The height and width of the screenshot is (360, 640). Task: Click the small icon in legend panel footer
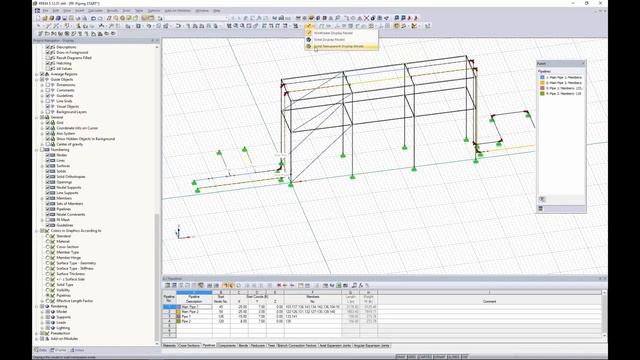[x=540, y=209]
